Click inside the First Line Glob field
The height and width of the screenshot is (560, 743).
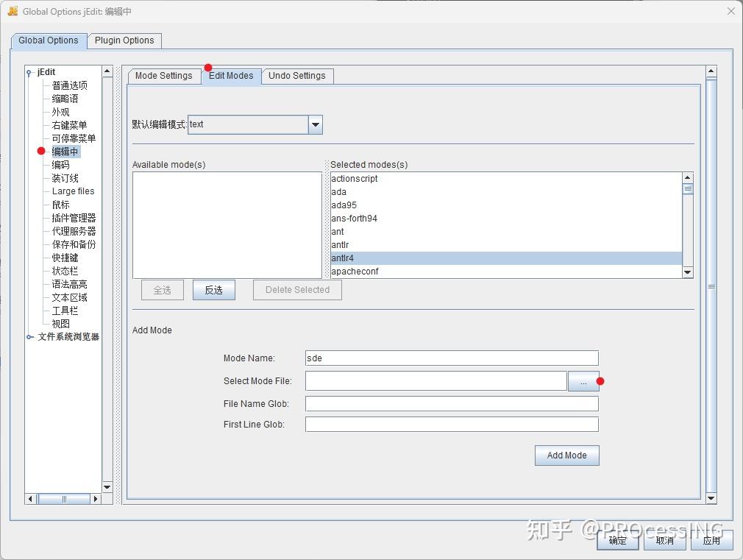click(x=451, y=424)
